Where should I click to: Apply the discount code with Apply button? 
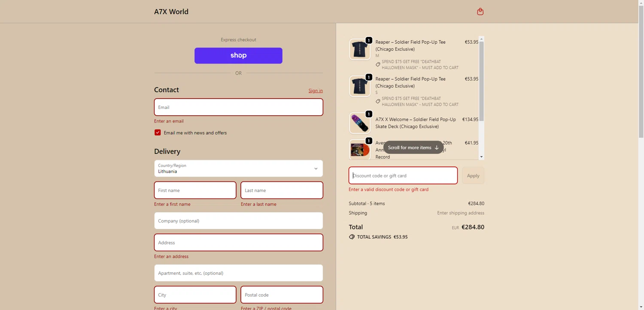point(473,175)
